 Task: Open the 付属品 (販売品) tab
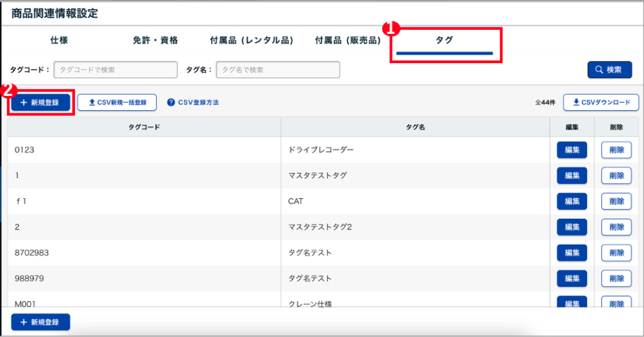coord(347,40)
